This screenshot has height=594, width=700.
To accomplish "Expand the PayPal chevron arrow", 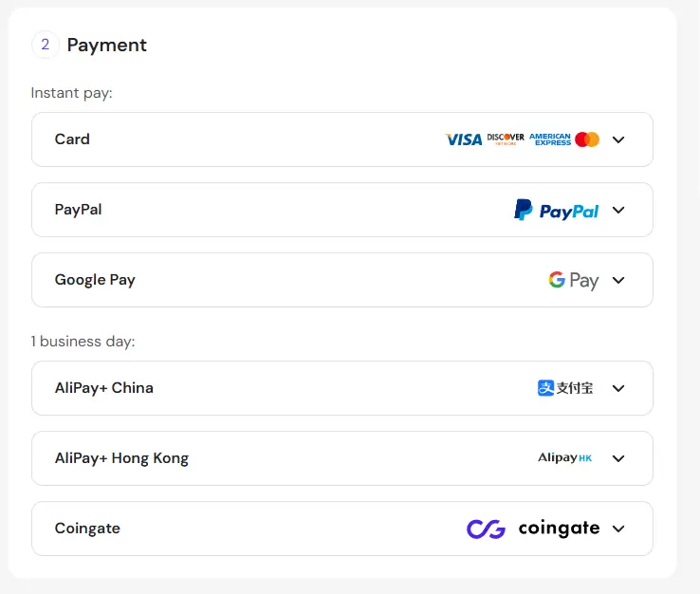I will (618, 210).
